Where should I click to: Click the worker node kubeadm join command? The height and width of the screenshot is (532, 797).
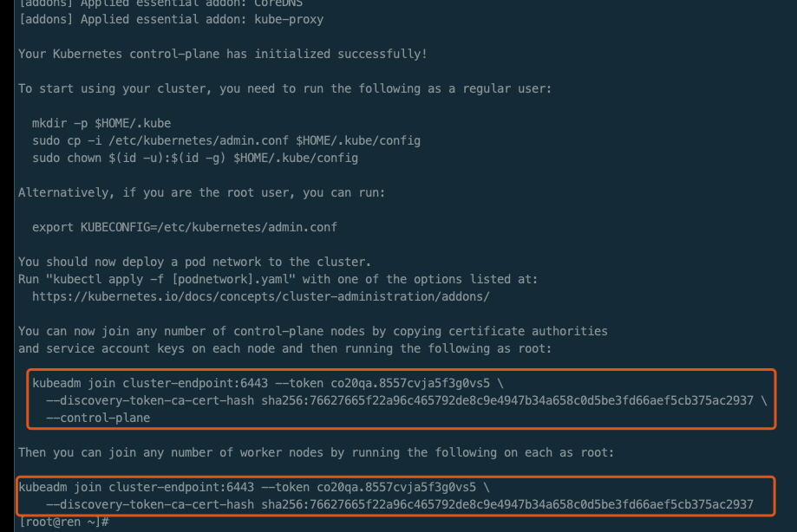(x=395, y=496)
